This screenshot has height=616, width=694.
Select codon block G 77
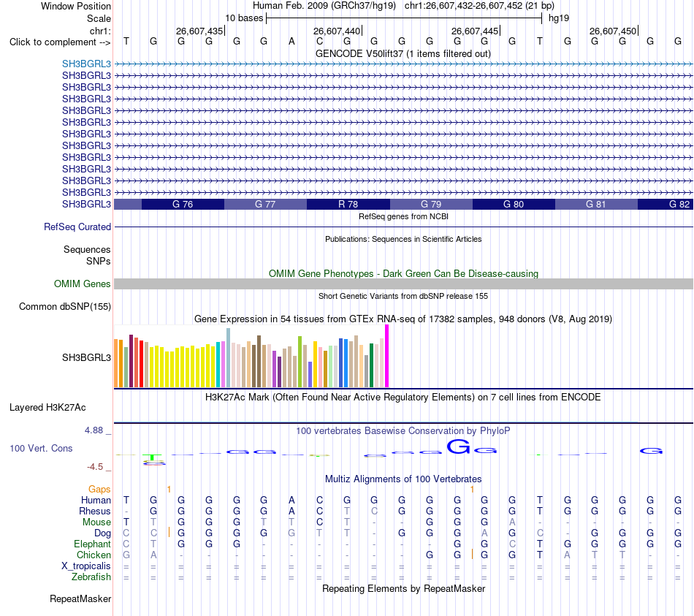265,204
